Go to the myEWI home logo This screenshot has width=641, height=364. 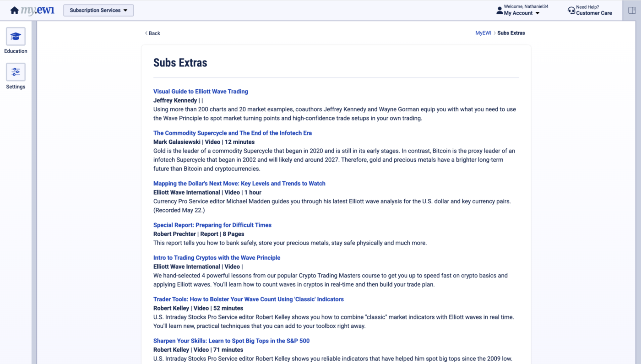32,10
